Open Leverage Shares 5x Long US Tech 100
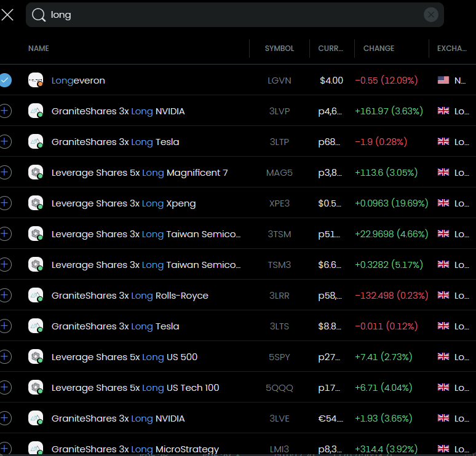 [135, 388]
